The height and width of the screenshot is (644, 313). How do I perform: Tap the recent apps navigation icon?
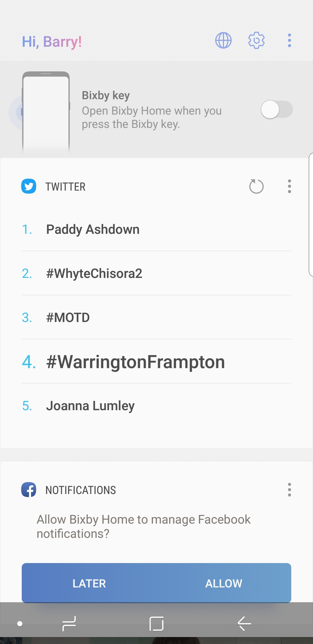pos(69,623)
